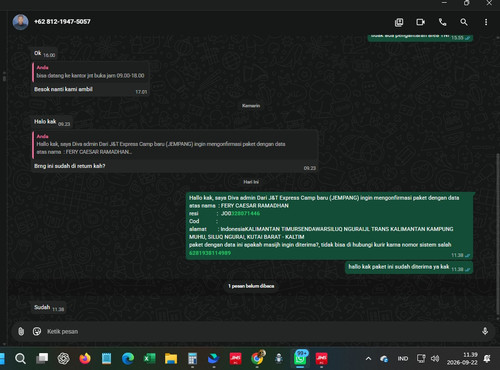Click the phone number link 6281938114989
The image size is (500, 370).
point(210,253)
